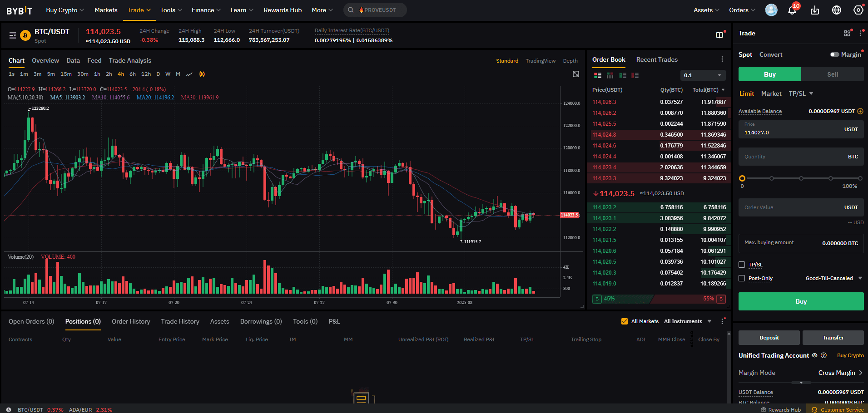The image size is (868, 413).
Task: Open the All Instruments dropdown
Action: (x=688, y=321)
